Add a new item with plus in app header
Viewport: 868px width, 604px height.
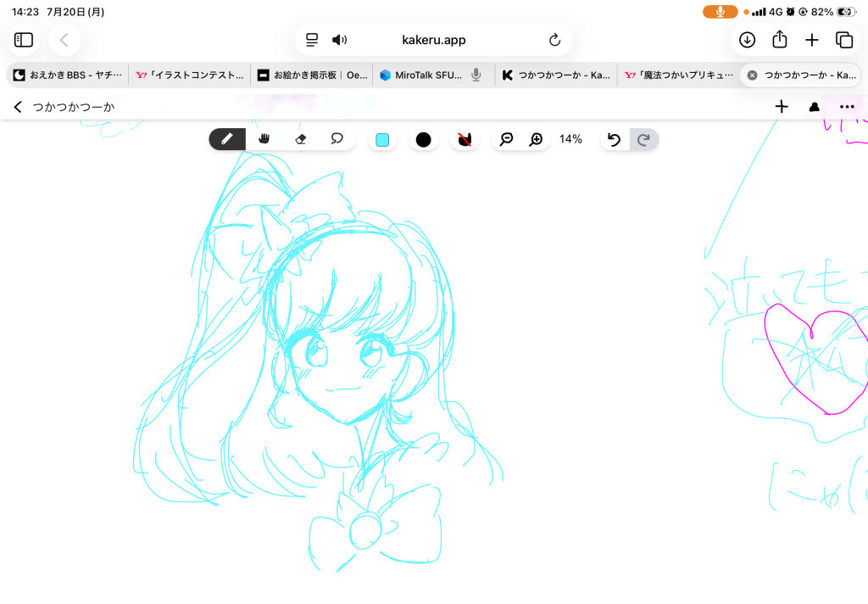click(x=781, y=106)
